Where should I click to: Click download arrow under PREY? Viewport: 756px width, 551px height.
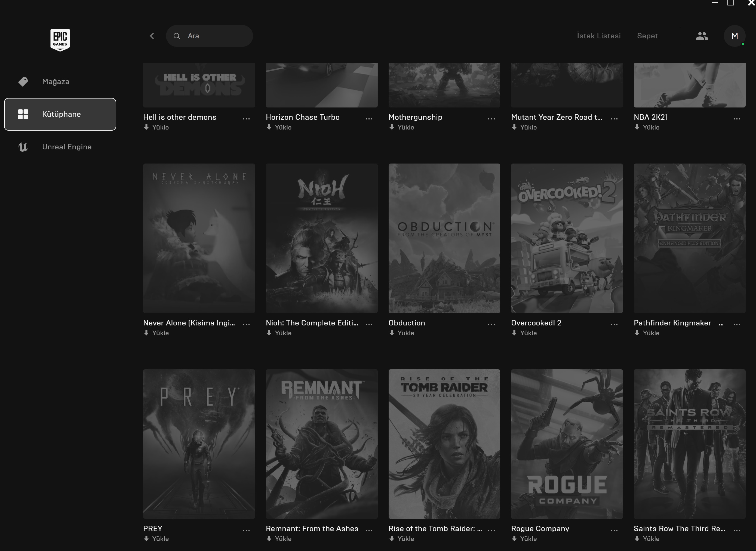tap(146, 539)
